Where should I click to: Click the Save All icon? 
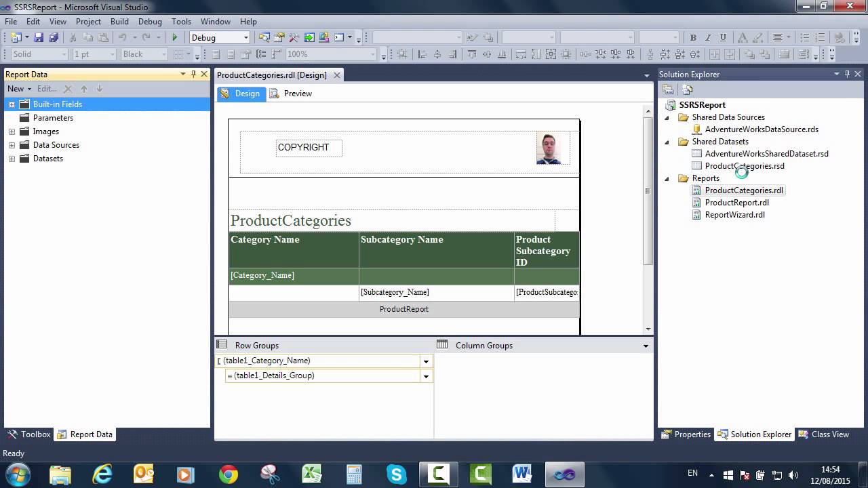(x=53, y=38)
